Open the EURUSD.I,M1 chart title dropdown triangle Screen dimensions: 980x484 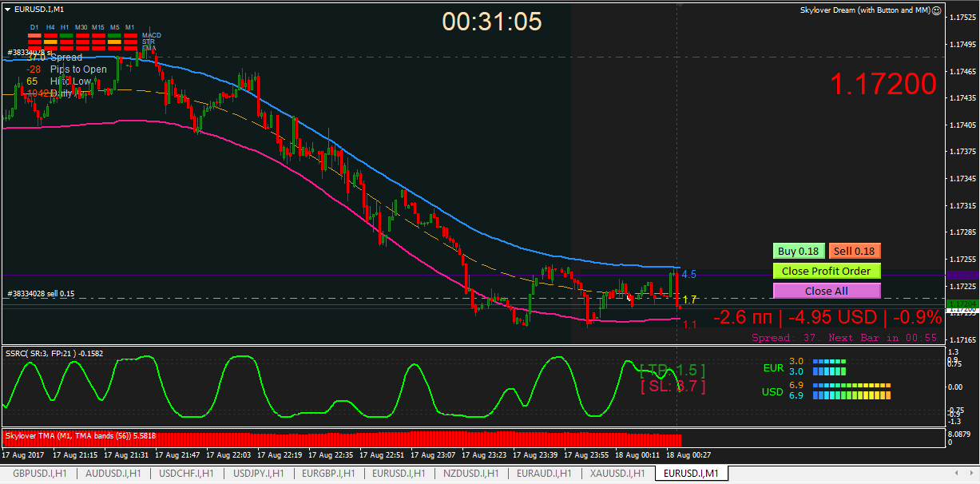coord(7,8)
